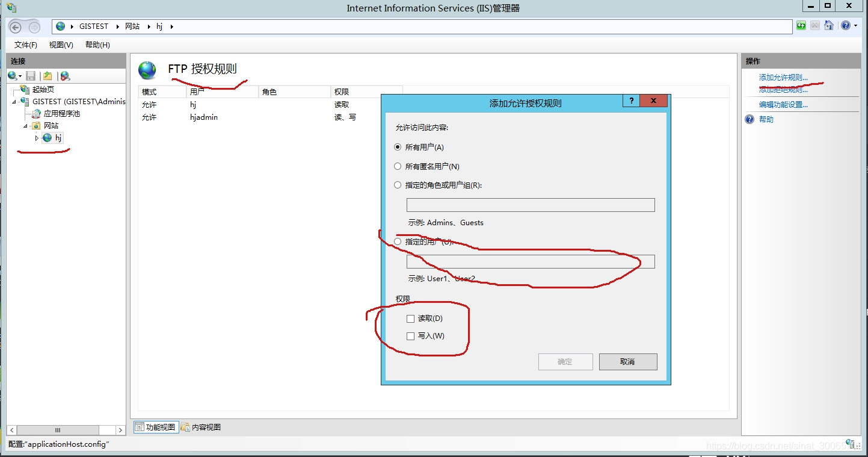This screenshot has width=868, height=457.
Task: Check the 读取(D) read permission checkbox
Action: tap(410, 319)
